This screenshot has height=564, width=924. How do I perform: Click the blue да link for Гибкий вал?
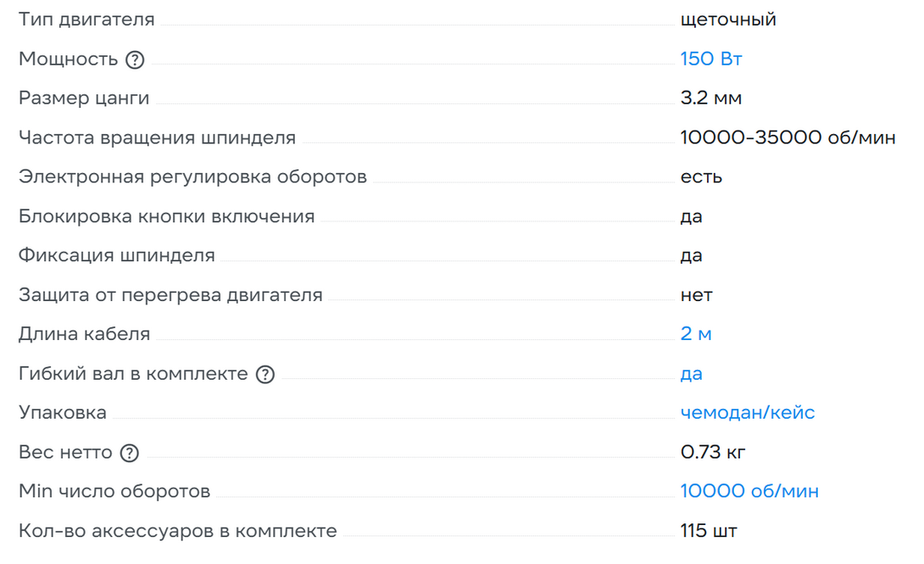(691, 374)
